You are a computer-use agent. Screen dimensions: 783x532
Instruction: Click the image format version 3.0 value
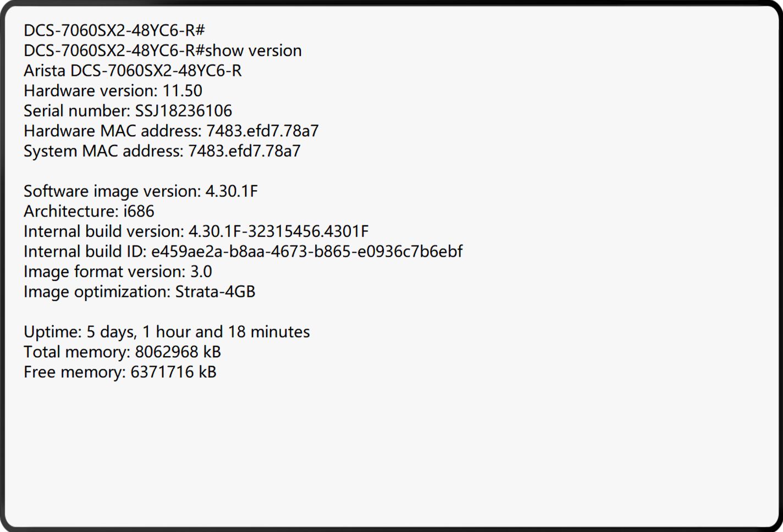(201, 271)
